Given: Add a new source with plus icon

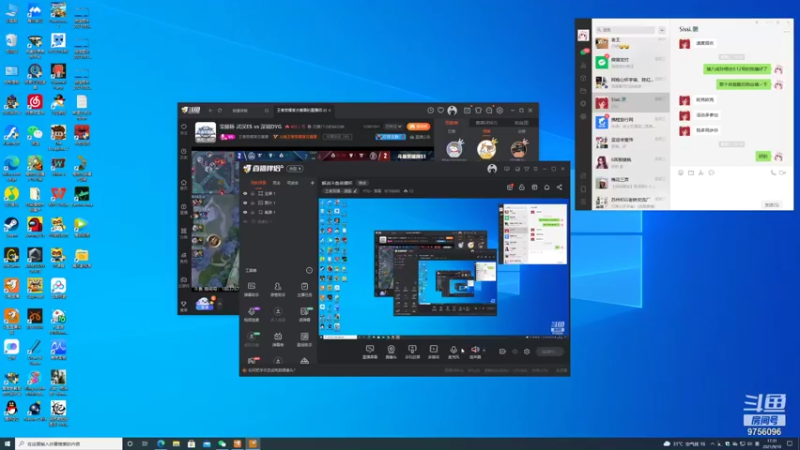Looking at the screenshot, I should (312, 183).
